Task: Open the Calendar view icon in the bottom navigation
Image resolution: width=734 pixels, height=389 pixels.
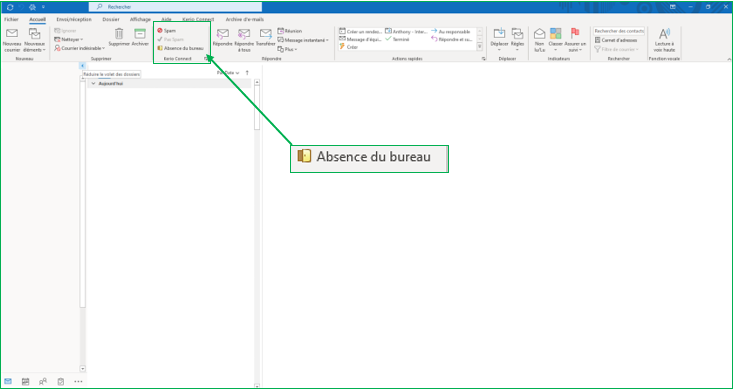Action: pos(25,382)
